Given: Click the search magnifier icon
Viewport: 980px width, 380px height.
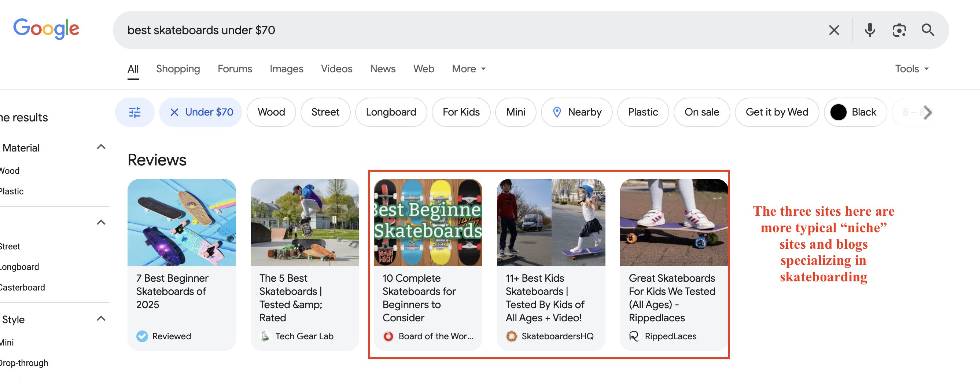Looking at the screenshot, I should point(928,30).
